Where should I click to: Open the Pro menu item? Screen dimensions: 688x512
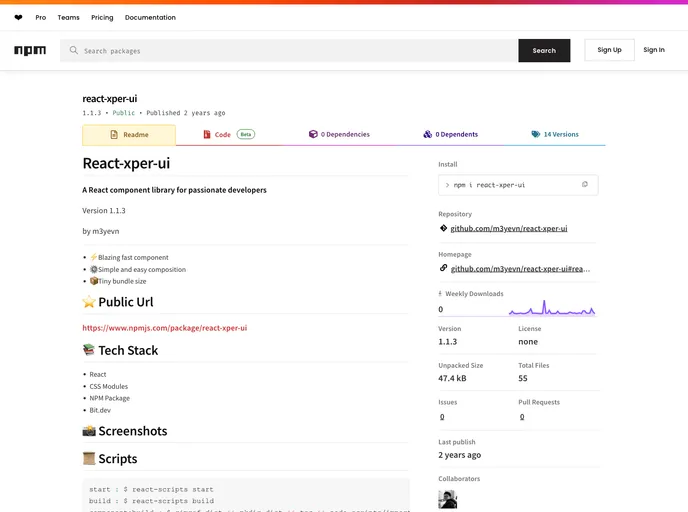41,18
